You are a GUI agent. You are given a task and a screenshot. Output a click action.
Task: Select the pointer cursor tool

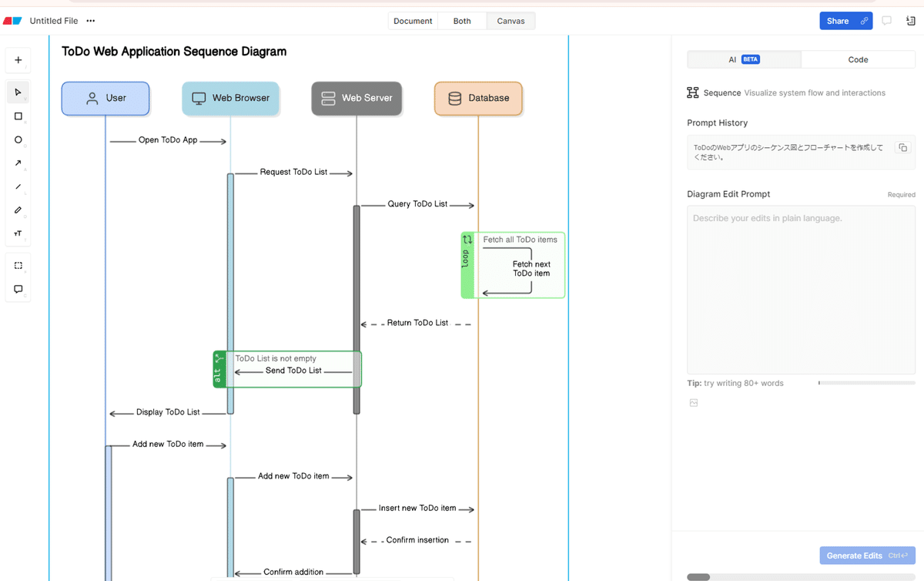[x=18, y=92]
